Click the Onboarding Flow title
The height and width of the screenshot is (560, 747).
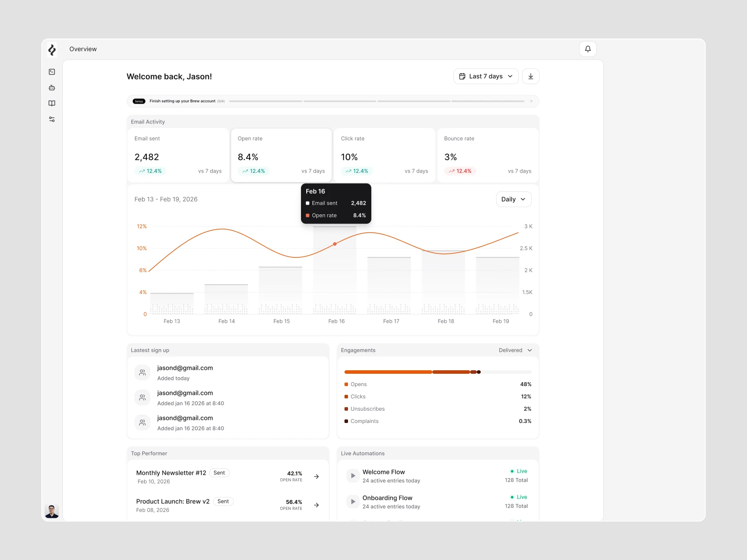click(387, 498)
